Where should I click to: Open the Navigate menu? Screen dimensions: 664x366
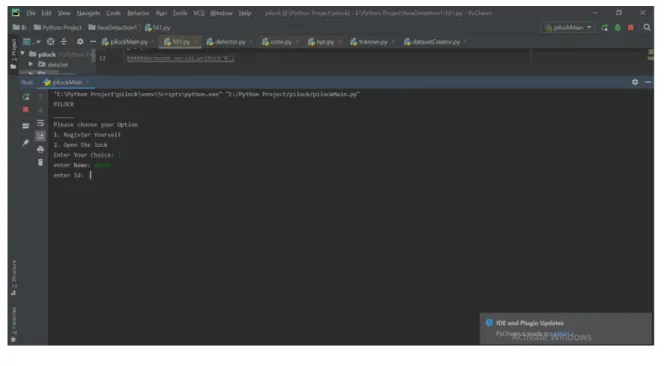point(88,13)
